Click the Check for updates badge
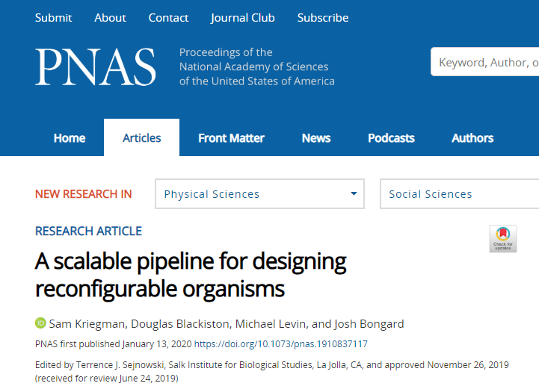 [503, 239]
